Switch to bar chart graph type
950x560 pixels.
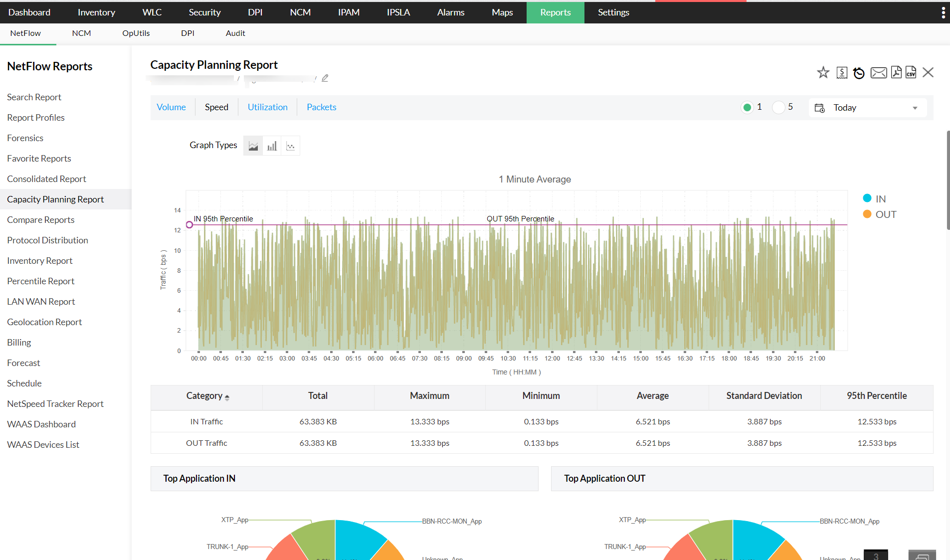coord(272,146)
